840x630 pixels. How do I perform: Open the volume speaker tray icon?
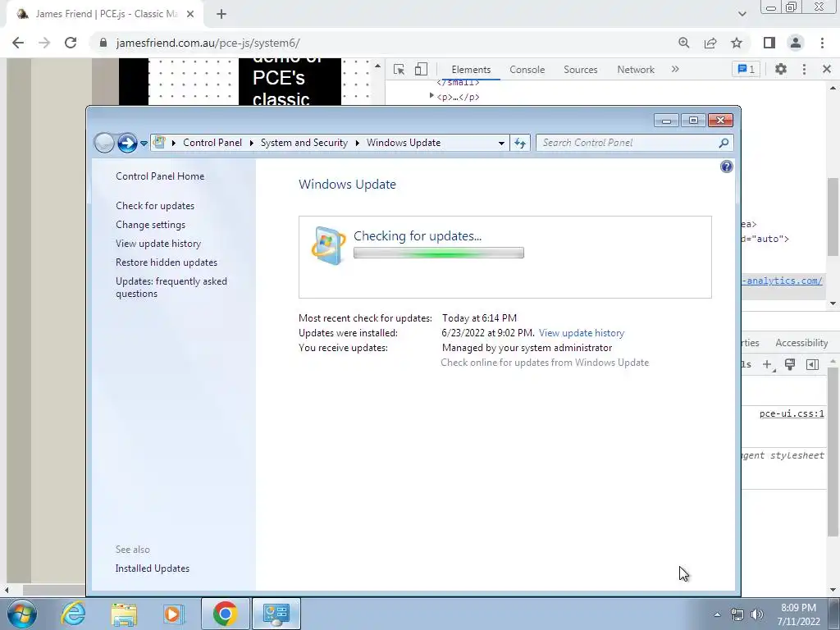coord(757,614)
